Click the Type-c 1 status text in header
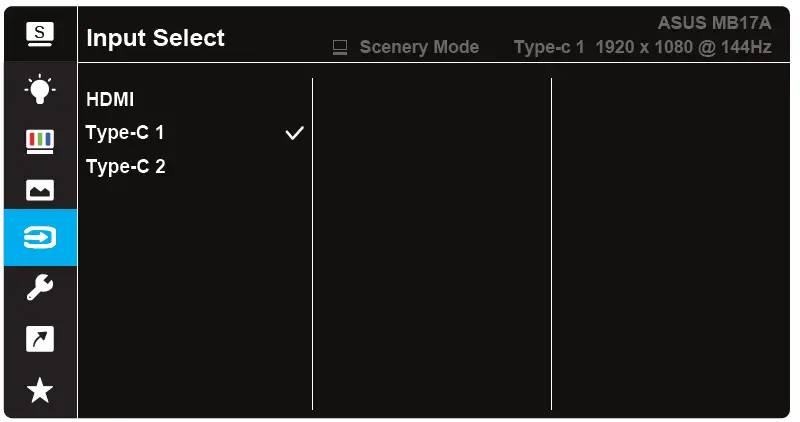 coord(548,47)
